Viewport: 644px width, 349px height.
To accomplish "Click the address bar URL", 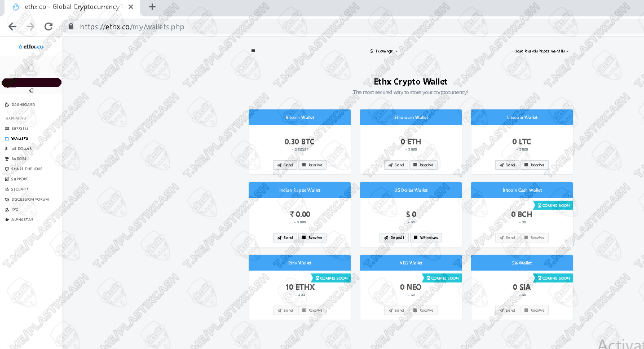I will pyautogui.click(x=132, y=26).
